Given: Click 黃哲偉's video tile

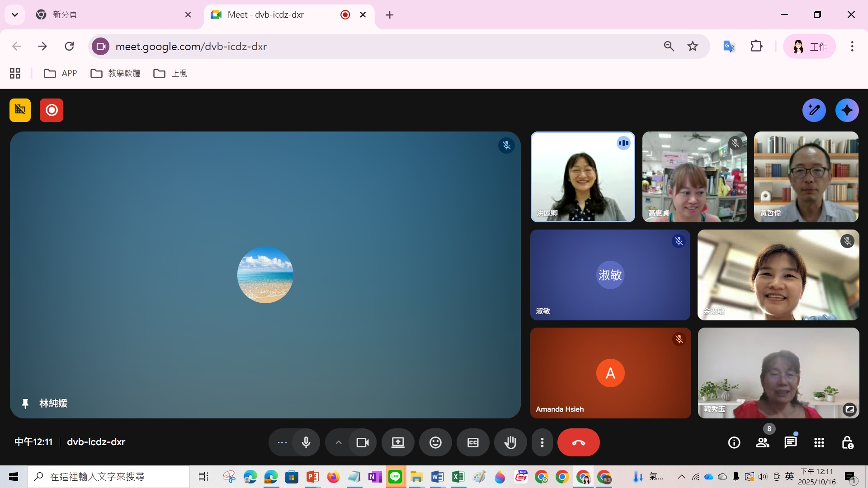Looking at the screenshot, I should [806, 177].
